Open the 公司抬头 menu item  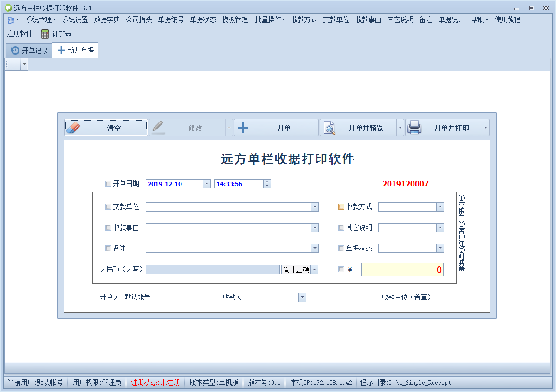click(x=139, y=20)
